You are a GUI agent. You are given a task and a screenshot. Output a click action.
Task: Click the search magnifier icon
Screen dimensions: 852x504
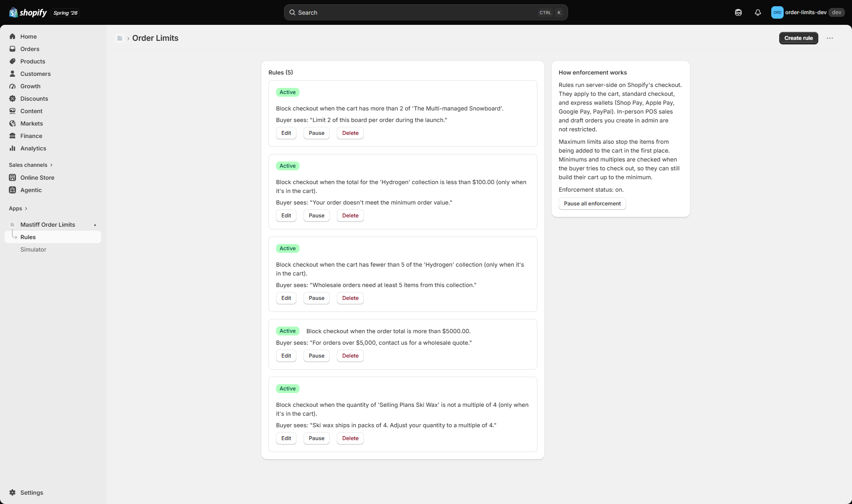(x=292, y=12)
